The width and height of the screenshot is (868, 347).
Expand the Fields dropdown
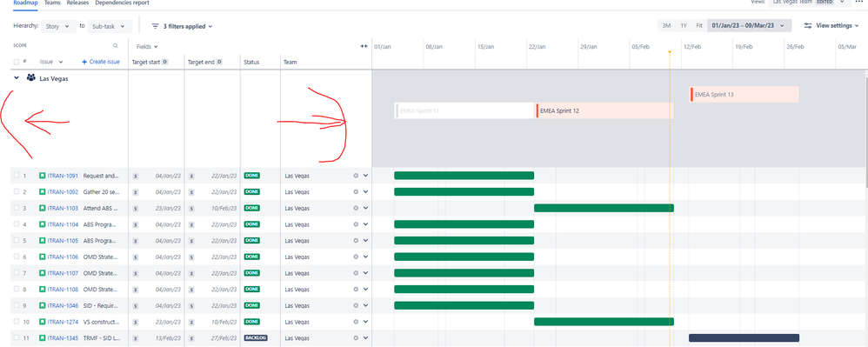[148, 46]
